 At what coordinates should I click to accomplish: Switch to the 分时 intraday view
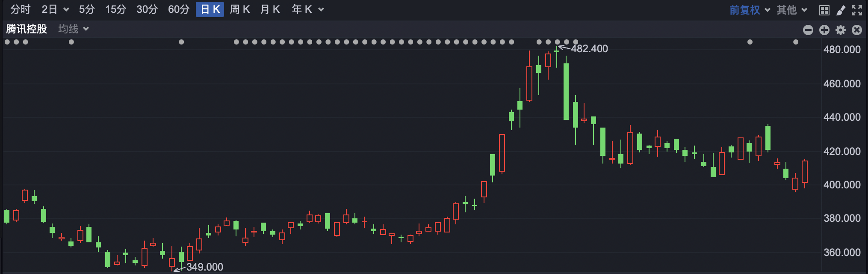[21, 9]
